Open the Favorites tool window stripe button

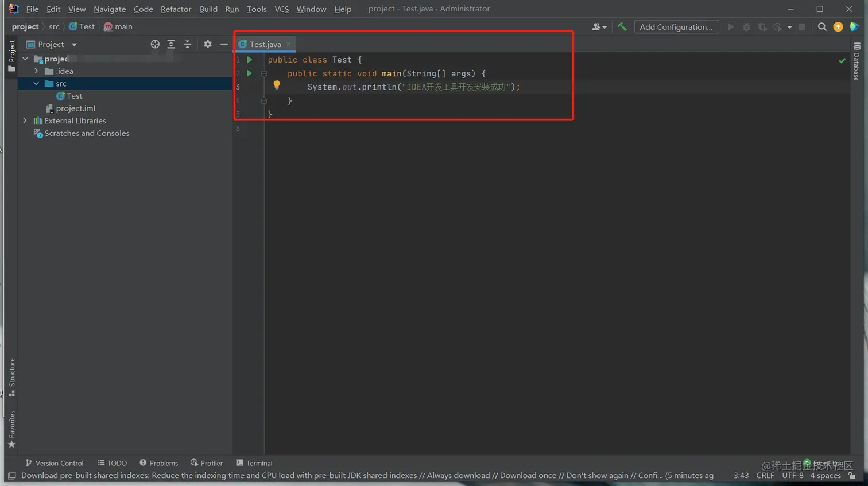[11, 430]
